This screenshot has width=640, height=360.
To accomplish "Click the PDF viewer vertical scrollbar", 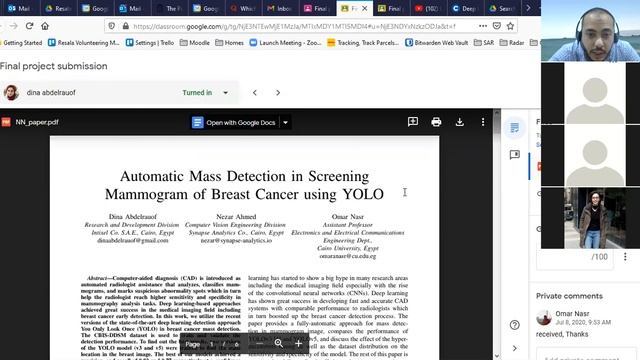I will click(x=496, y=234).
